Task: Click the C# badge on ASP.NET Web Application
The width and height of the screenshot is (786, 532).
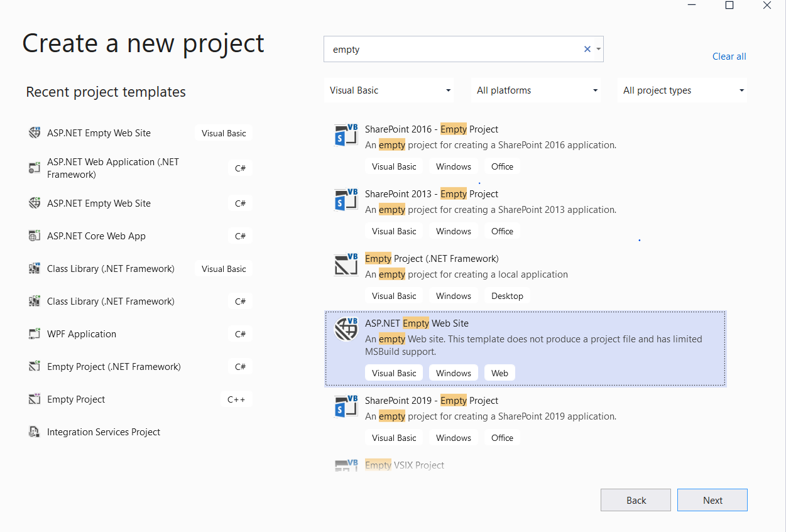Action: tap(240, 168)
